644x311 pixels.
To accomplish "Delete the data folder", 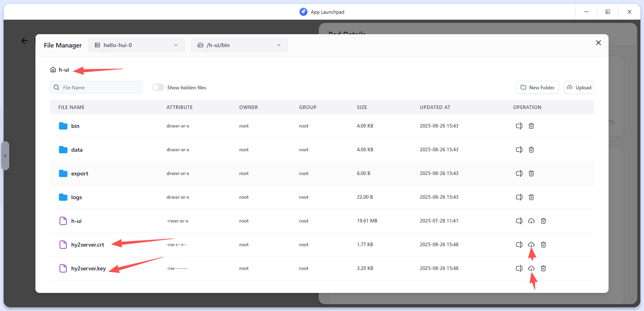I will (531, 150).
